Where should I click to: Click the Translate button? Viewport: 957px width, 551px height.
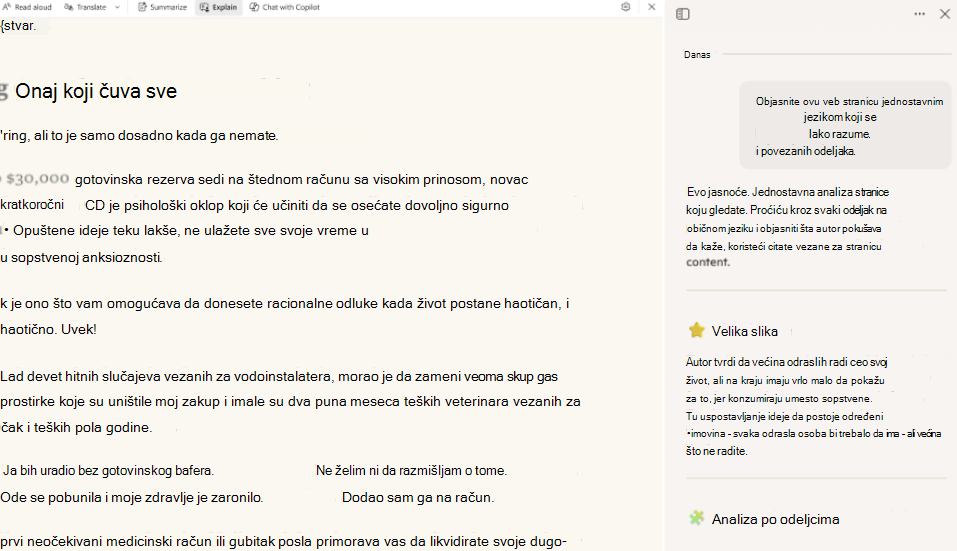85,7
